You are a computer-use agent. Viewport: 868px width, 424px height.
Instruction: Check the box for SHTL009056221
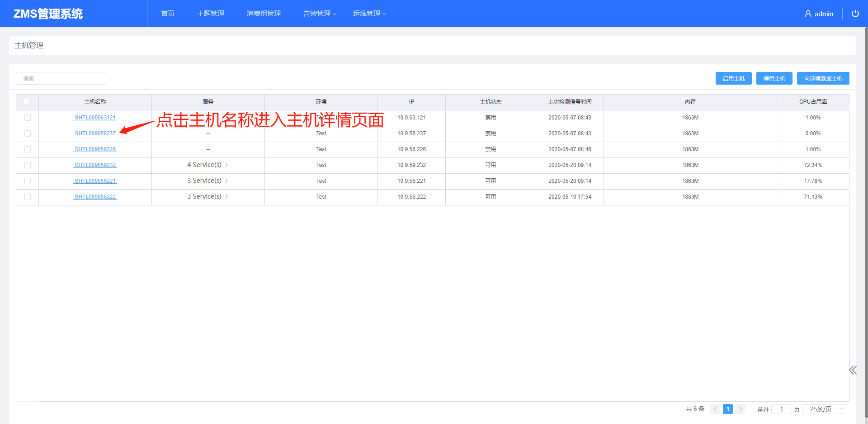pos(28,181)
